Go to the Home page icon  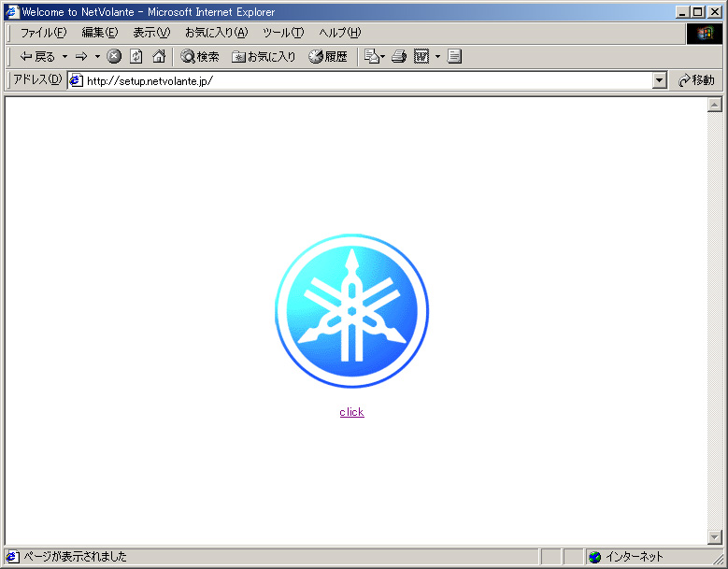159,57
